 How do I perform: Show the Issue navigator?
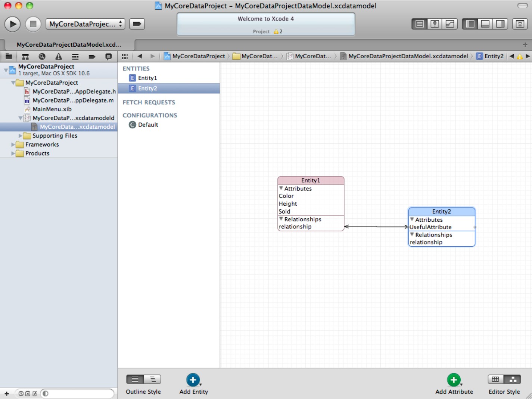point(59,56)
